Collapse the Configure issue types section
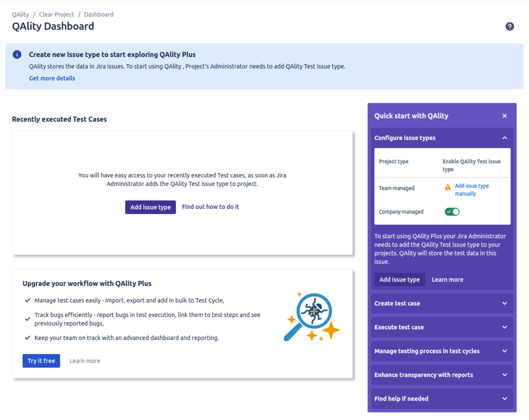Viewport: 529px width, 420px height. tap(505, 138)
